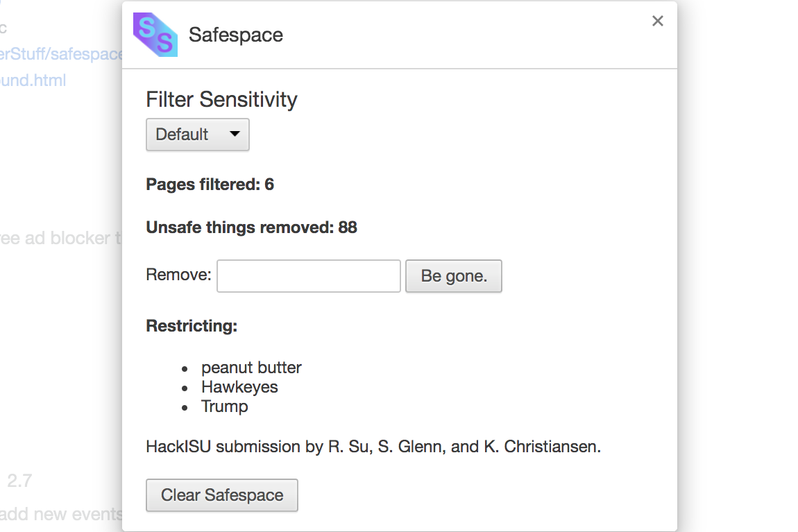Close the Safespace popup with the X
Viewport: 798px width, 532px height.
tap(658, 21)
